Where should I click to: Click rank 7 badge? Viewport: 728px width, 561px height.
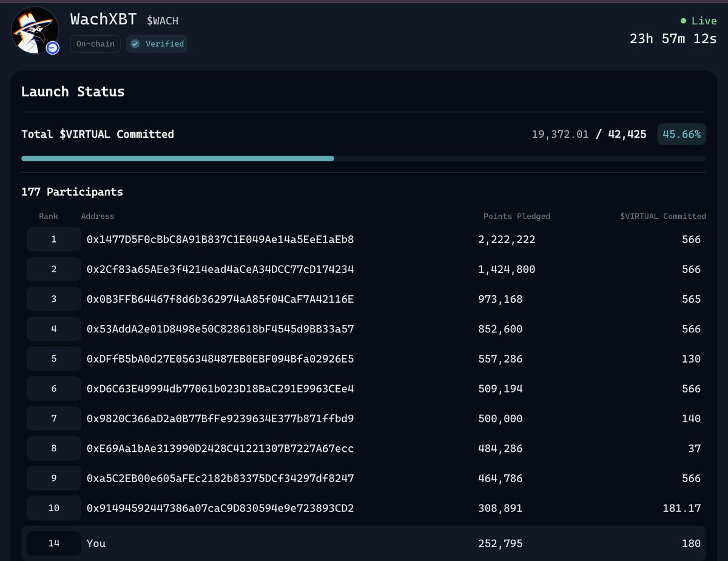click(x=53, y=418)
